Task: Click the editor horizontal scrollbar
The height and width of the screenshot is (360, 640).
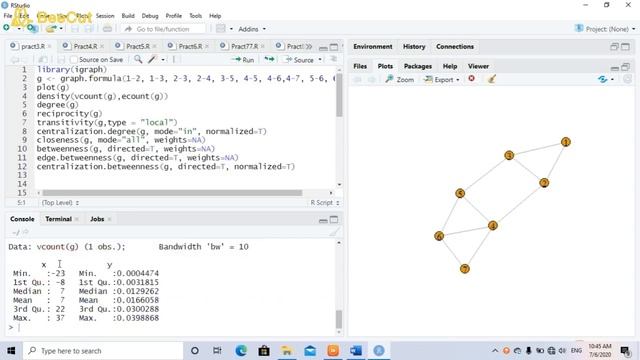Action: tap(172, 193)
